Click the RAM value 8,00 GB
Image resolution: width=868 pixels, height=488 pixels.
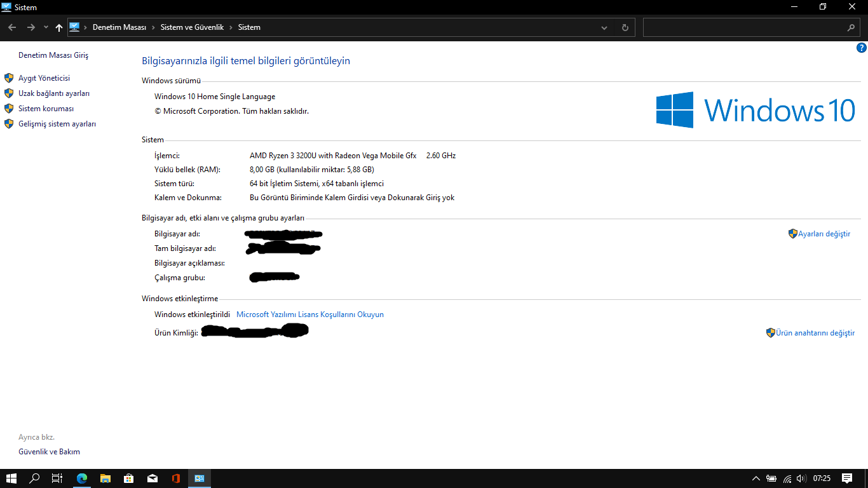pos(311,170)
